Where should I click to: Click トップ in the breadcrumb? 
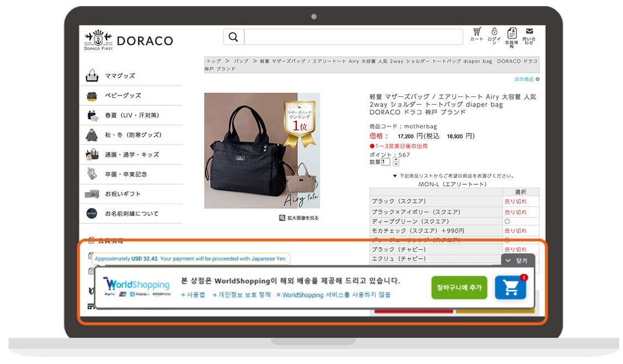pos(214,61)
